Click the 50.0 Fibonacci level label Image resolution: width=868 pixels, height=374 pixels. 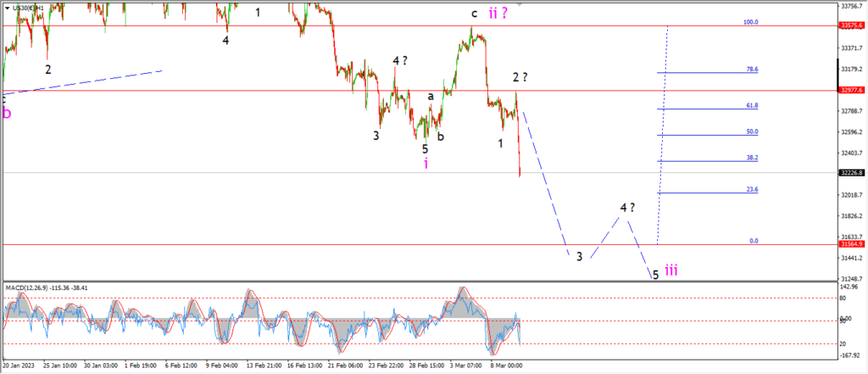753,131
